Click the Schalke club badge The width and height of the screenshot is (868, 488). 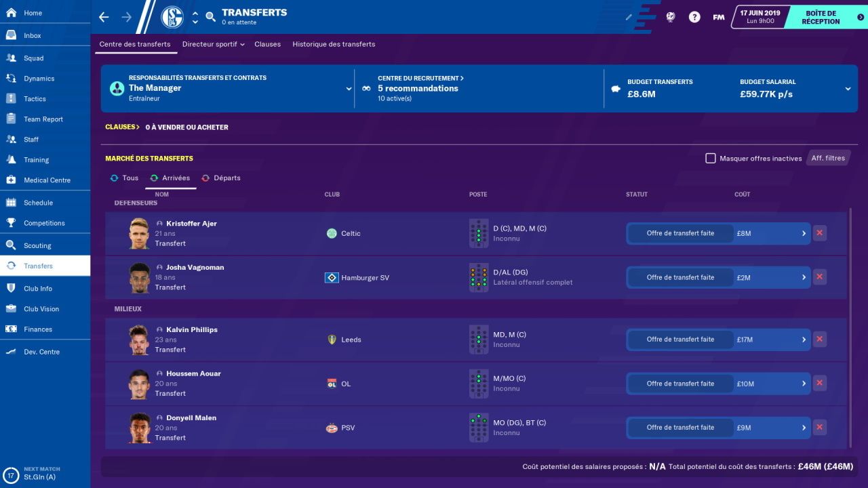(x=172, y=17)
